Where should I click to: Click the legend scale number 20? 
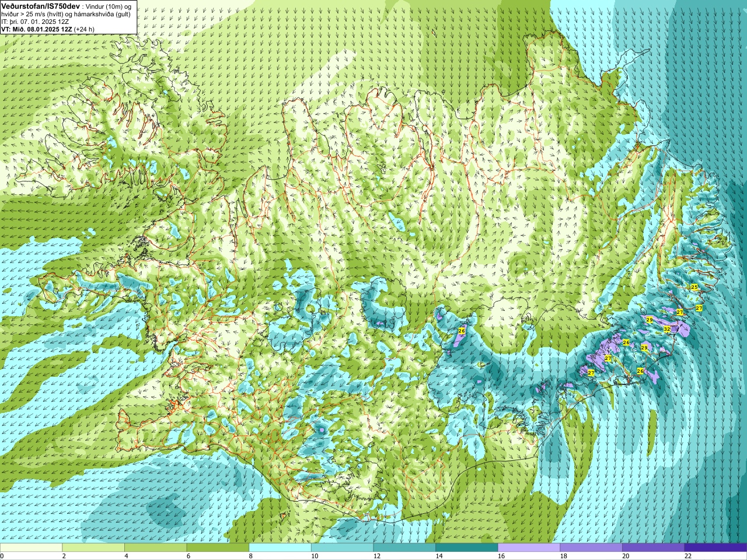tap(626, 556)
